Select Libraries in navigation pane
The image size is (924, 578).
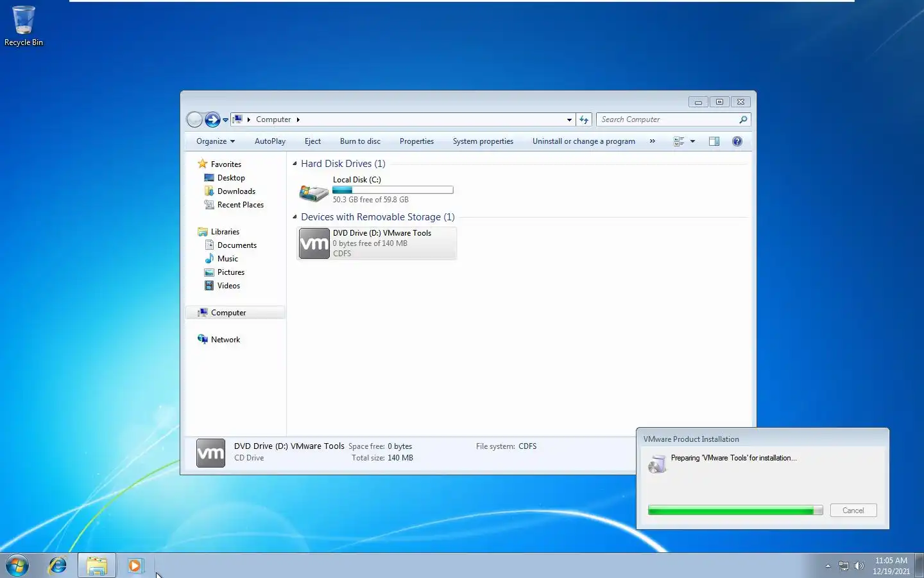(x=225, y=232)
